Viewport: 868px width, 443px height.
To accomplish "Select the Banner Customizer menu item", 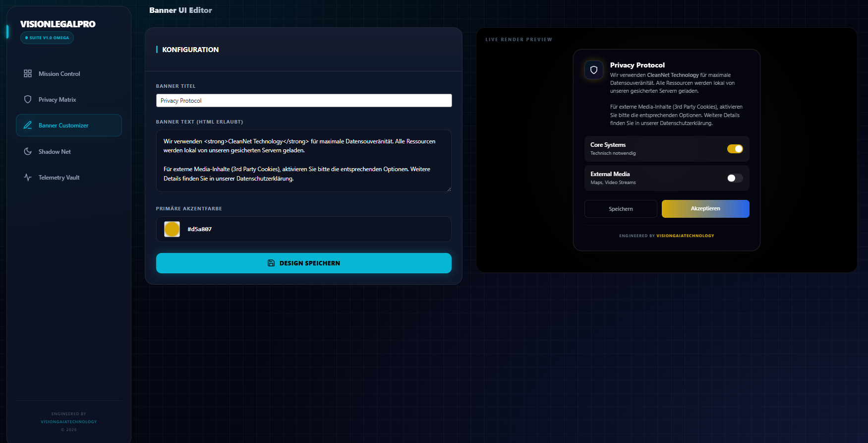I will 69,125.
